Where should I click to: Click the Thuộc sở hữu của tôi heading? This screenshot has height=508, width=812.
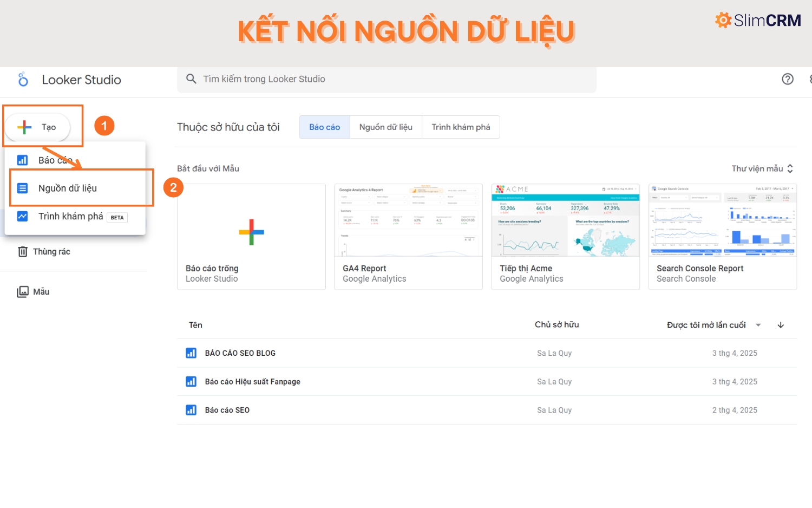(228, 127)
